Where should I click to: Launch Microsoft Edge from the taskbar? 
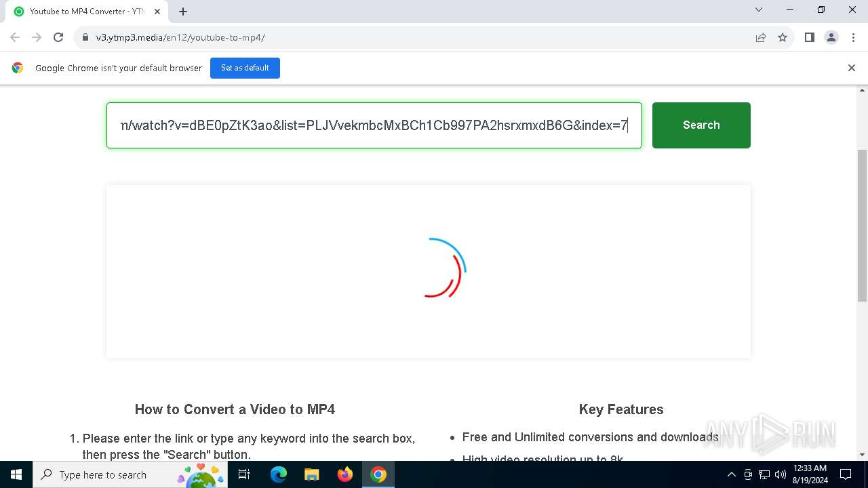279,474
